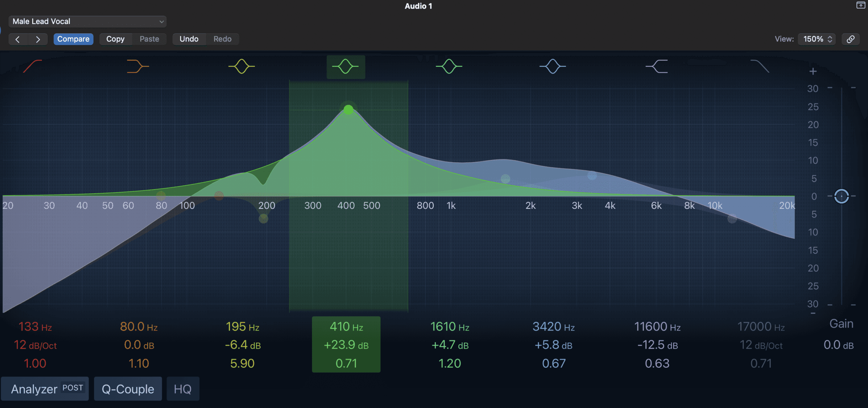Image resolution: width=868 pixels, height=408 pixels.
Task: Open the Male Lead Vocal preset dropdown
Action: pyautogui.click(x=88, y=21)
